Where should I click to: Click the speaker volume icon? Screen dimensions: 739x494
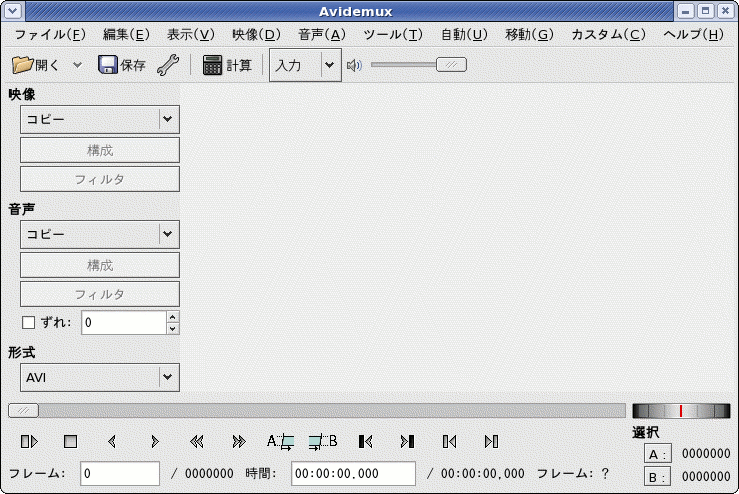click(354, 65)
